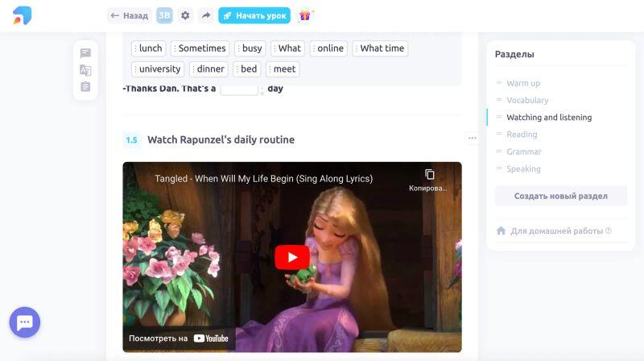Click the translate icon in left panel
Viewport: 644px width, 361px height.
point(85,70)
